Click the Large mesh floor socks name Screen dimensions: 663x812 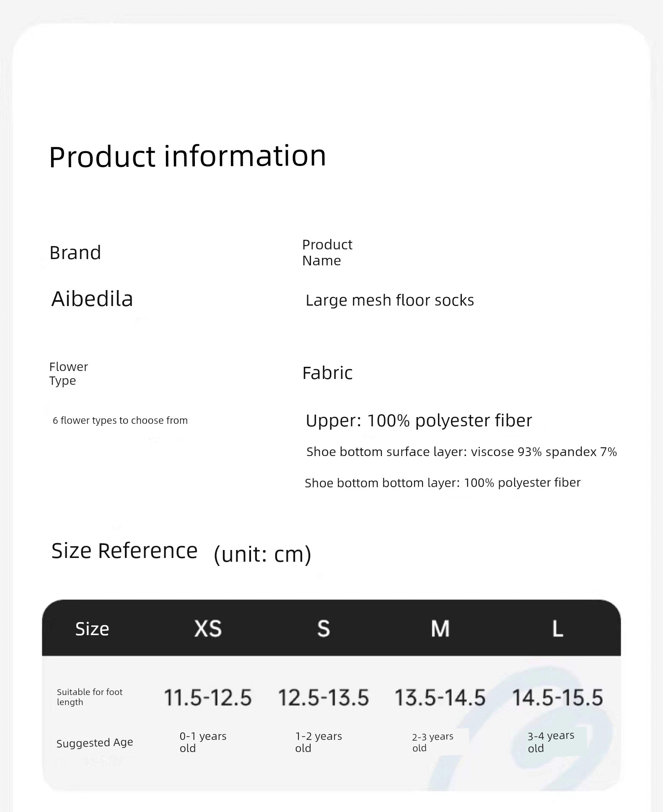click(x=390, y=300)
